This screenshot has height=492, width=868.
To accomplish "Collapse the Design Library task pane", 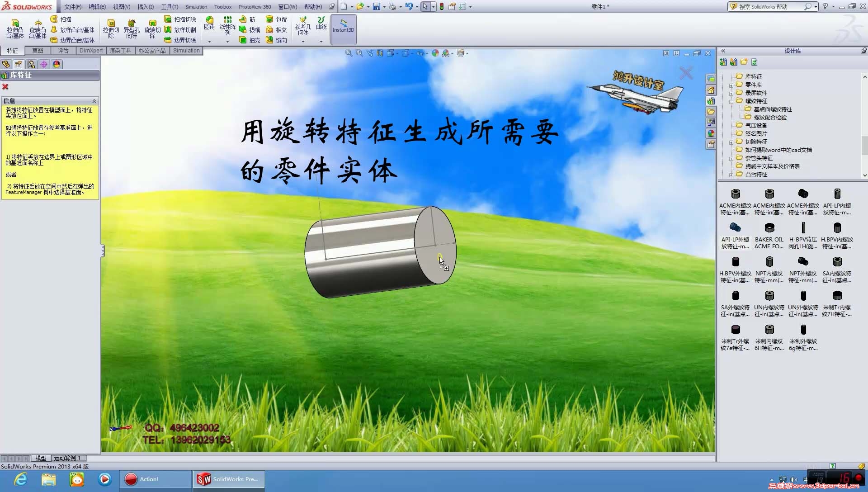I will click(x=723, y=51).
